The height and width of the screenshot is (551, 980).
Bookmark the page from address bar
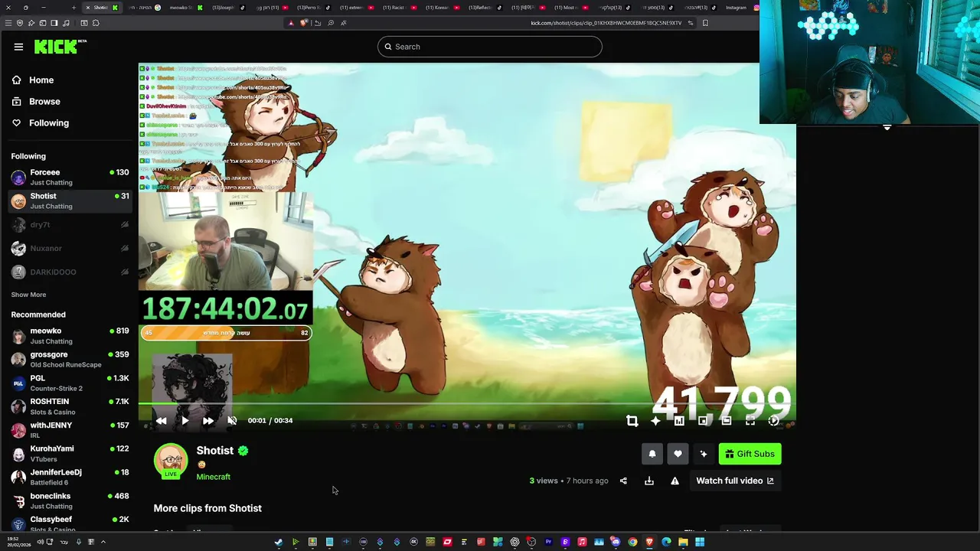coord(705,23)
